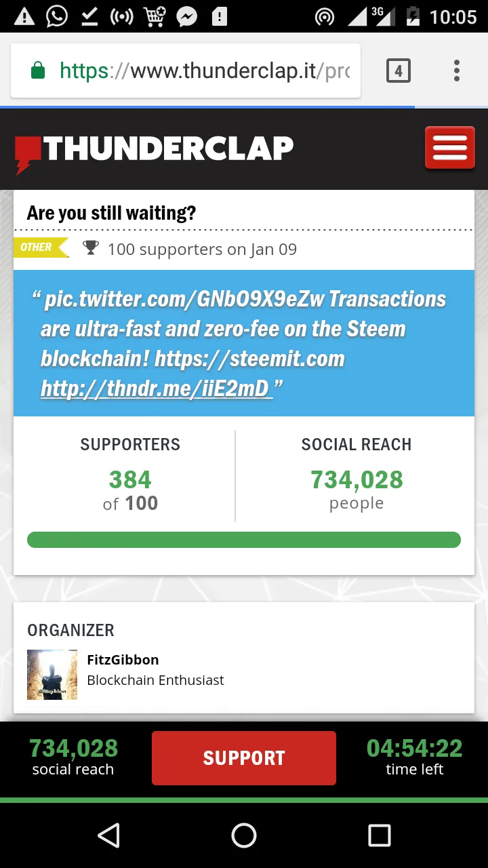Image resolution: width=488 pixels, height=868 pixels.
Task: Tap the trophy icon beside 100 supporters
Action: pos(90,248)
